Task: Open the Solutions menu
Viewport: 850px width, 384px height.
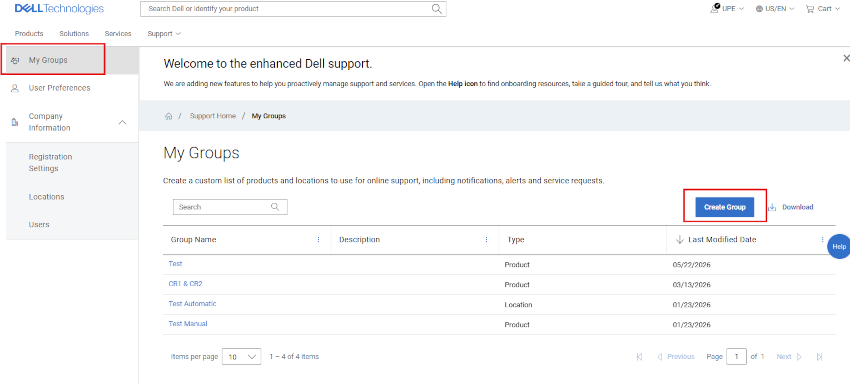Action: [x=74, y=34]
